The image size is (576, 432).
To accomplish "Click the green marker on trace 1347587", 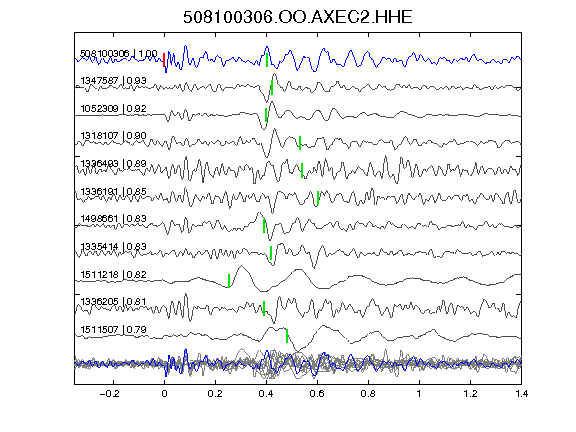I will tap(272, 88).
